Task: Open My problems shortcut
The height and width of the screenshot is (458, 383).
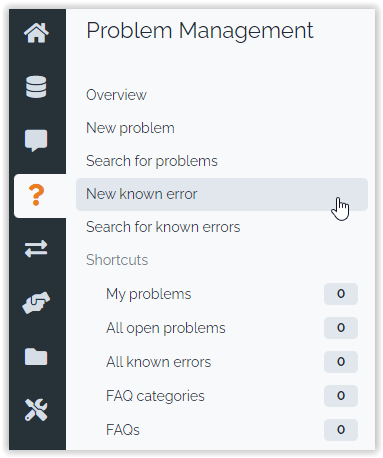Action: point(149,294)
